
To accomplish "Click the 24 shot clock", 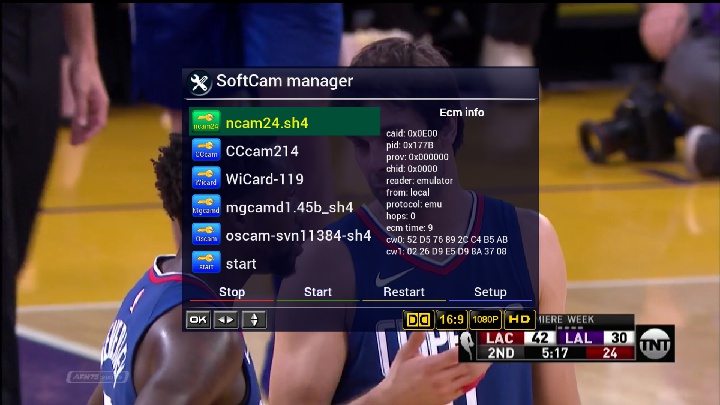I will [610, 353].
